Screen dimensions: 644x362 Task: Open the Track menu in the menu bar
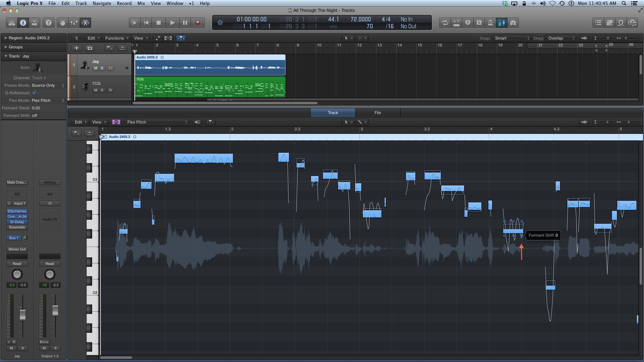coord(81,3)
